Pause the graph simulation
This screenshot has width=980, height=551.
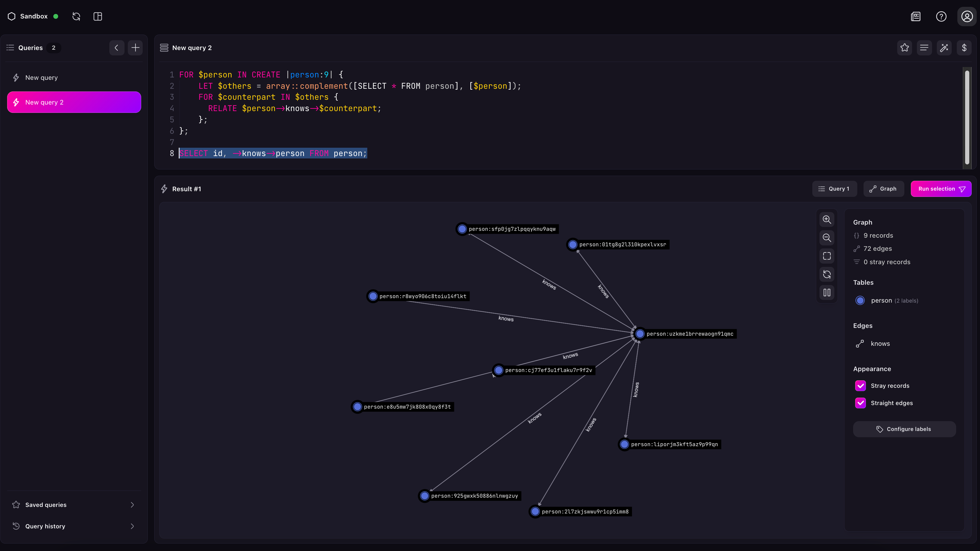827,292
